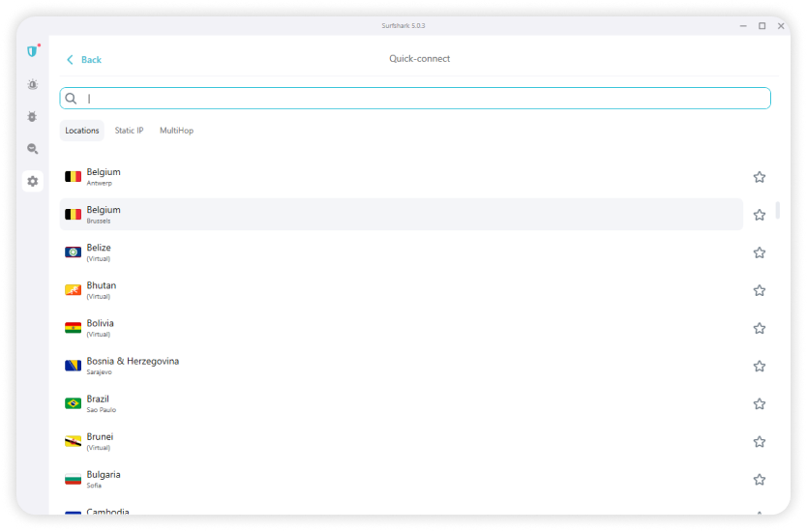Click the location list scrollbar thumb

778,210
